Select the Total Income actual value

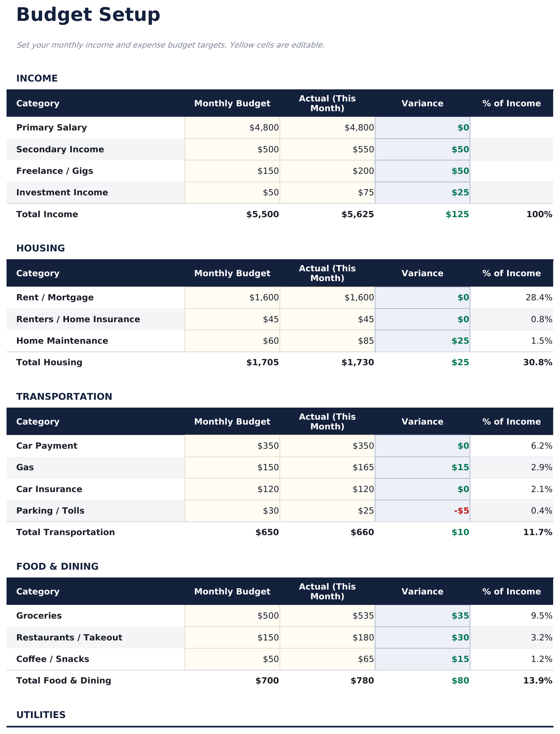coord(357,214)
